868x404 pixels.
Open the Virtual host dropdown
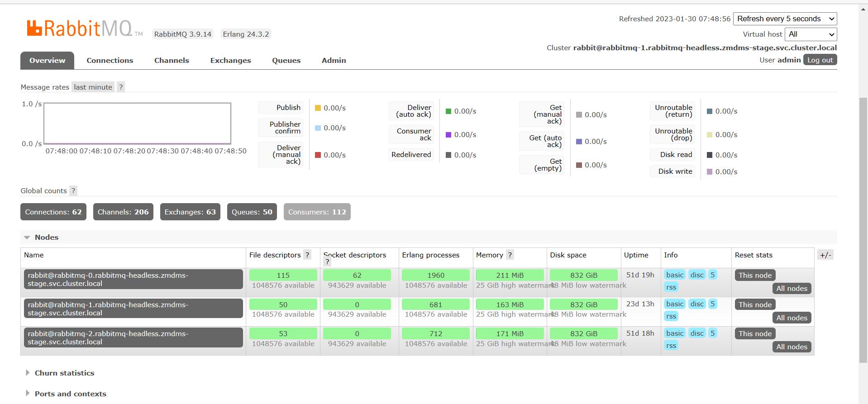click(x=811, y=34)
